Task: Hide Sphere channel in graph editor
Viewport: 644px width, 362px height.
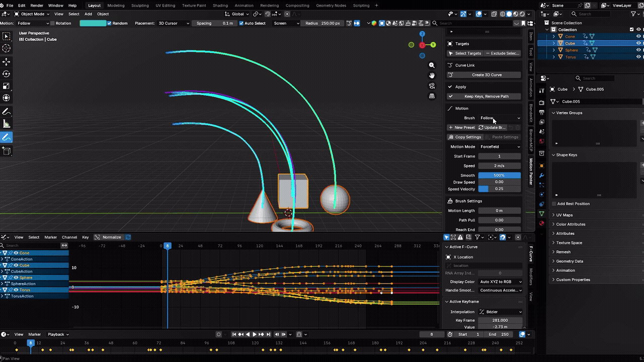Action: (16, 278)
